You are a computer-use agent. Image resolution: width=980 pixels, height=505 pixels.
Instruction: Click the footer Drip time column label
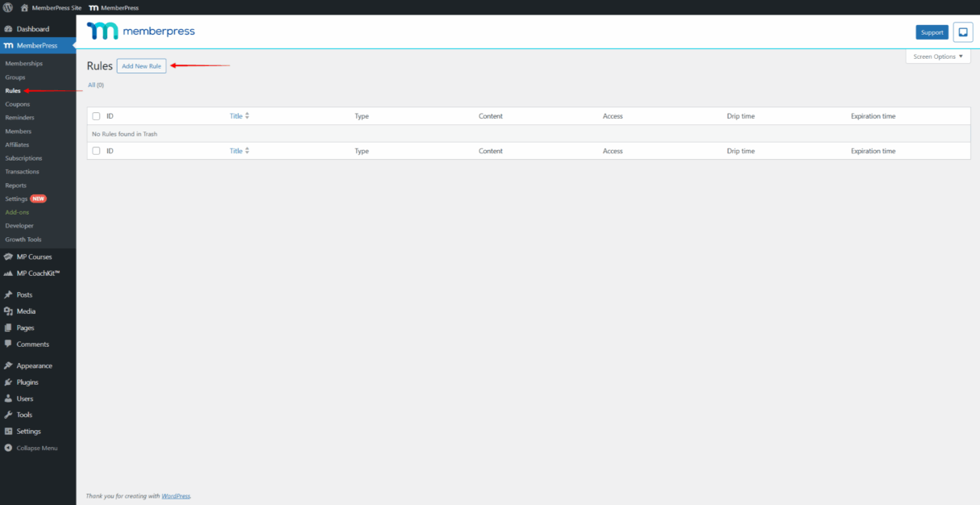pos(741,151)
